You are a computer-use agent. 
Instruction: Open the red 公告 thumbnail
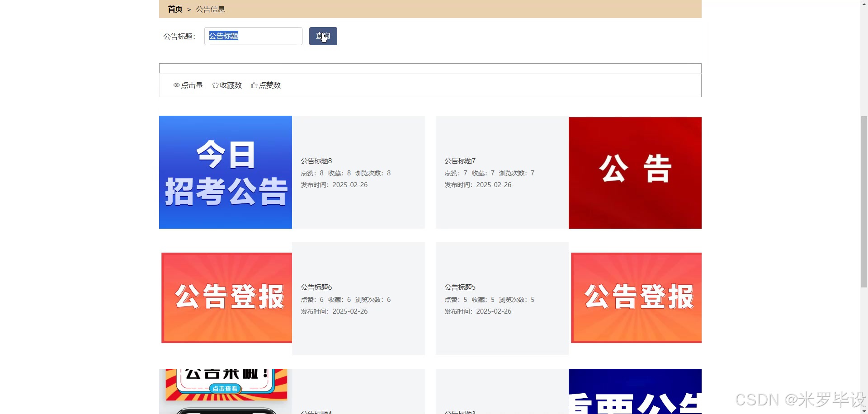pos(635,173)
